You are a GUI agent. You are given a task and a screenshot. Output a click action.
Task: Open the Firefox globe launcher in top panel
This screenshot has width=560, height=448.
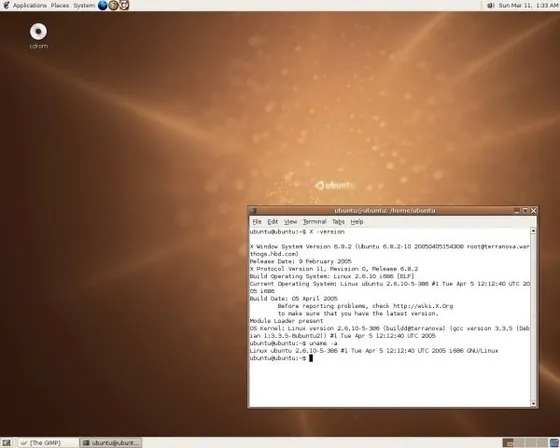[102, 5]
